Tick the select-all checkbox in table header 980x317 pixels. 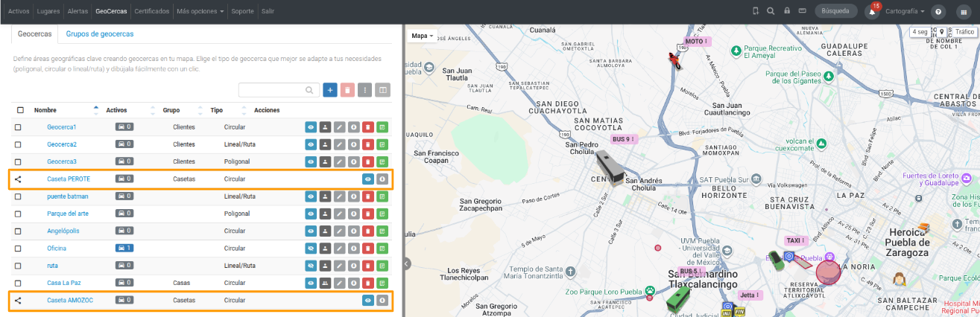pyautogui.click(x=20, y=110)
